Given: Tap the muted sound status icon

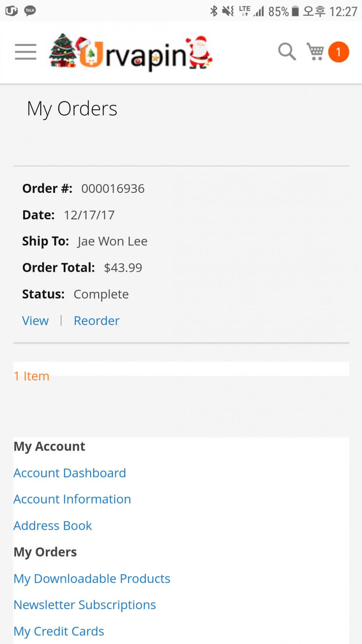Looking at the screenshot, I should point(228,11).
